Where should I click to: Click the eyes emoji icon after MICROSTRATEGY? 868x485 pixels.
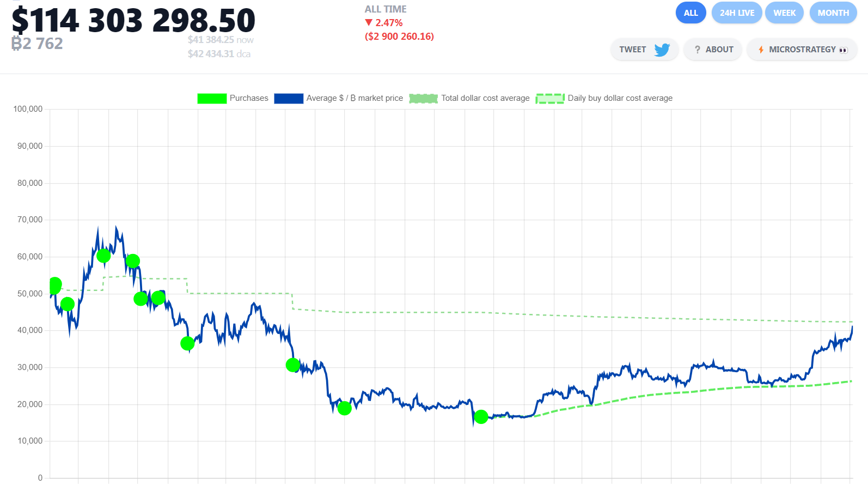click(x=843, y=50)
